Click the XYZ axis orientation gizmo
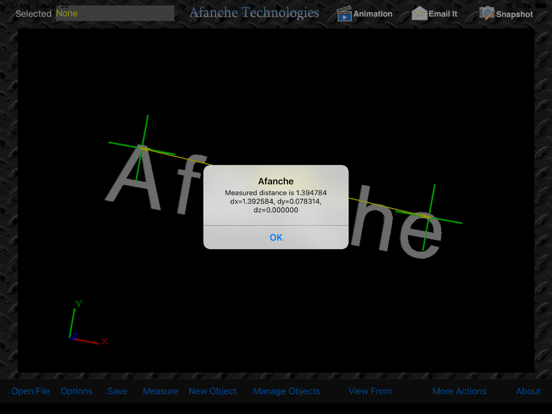 [88, 323]
